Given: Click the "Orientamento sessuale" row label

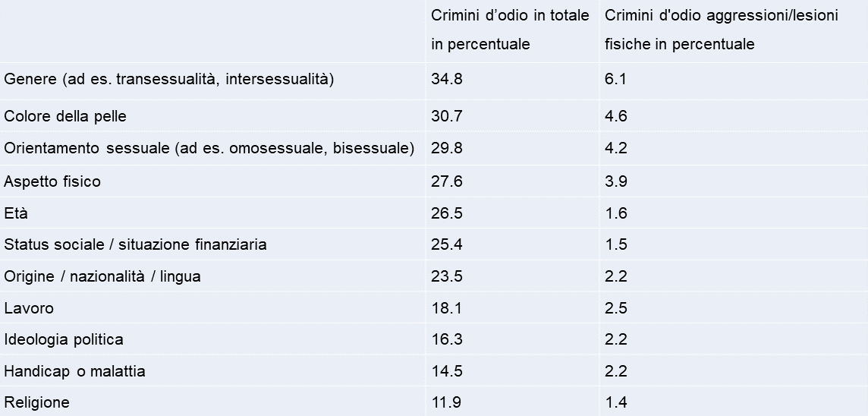Looking at the screenshot, I should tap(209, 149).
